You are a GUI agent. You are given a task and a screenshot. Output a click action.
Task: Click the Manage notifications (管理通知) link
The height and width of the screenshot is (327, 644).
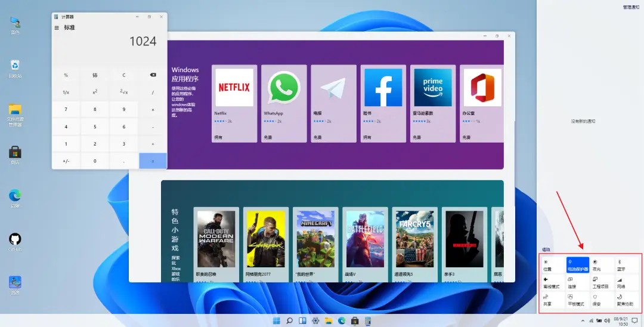coord(631,7)
